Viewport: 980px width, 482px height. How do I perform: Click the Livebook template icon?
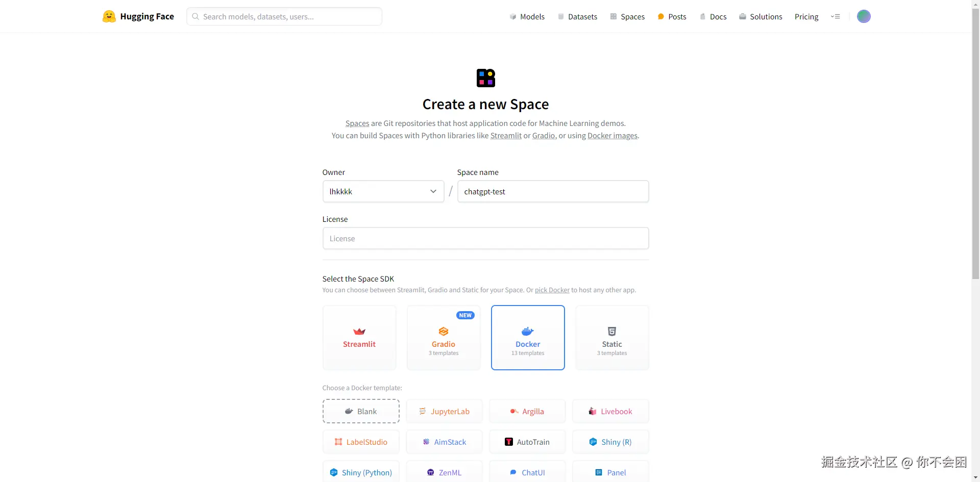point(593,411)
